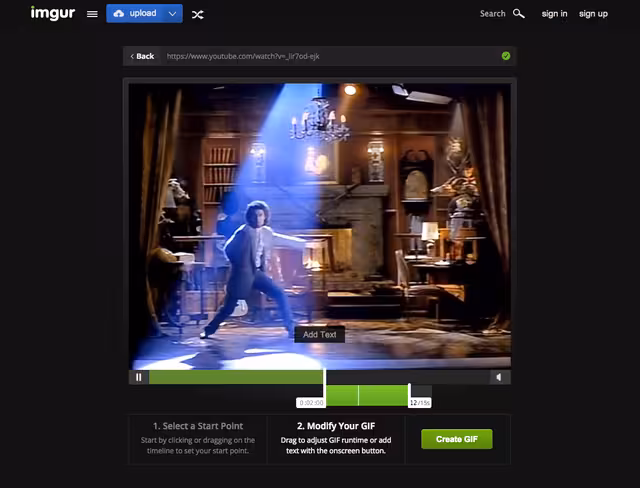
Task: Click the magnifying glass search icon
Action: pos(518,13)
